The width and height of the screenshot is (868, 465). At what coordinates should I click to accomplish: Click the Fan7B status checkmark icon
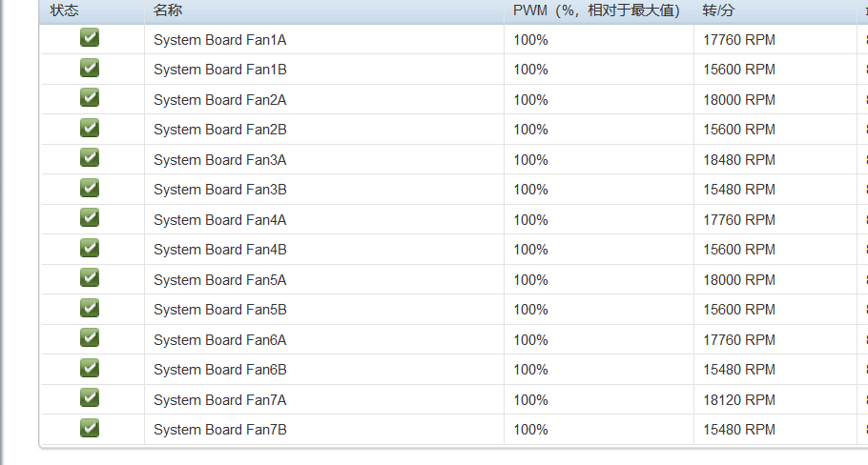point(90,428)
